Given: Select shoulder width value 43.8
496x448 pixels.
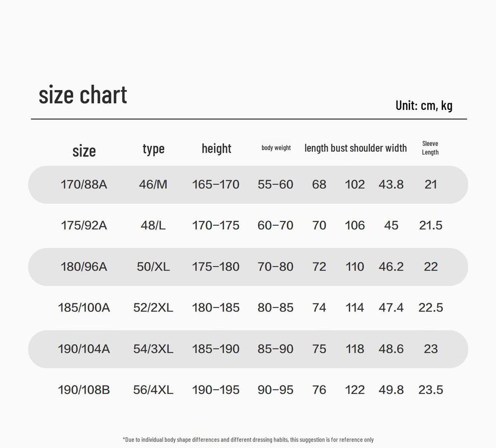Looking at the screenshot, I should (391, 185).
